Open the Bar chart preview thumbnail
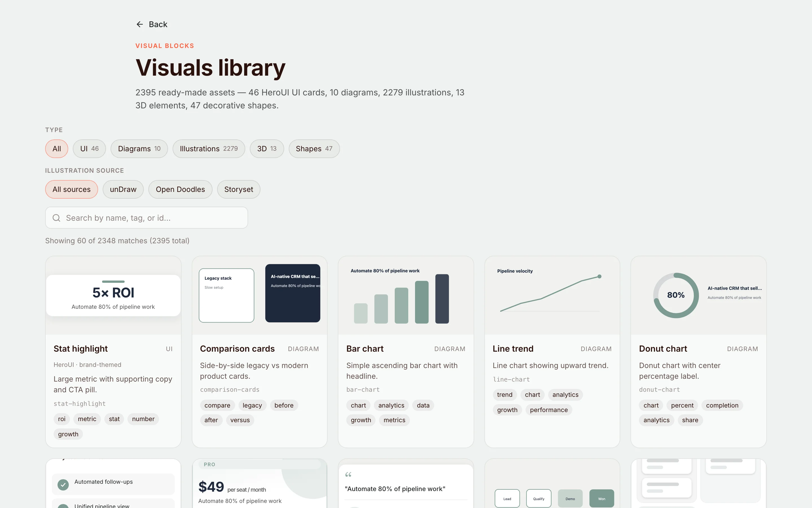 pos(406,295)
